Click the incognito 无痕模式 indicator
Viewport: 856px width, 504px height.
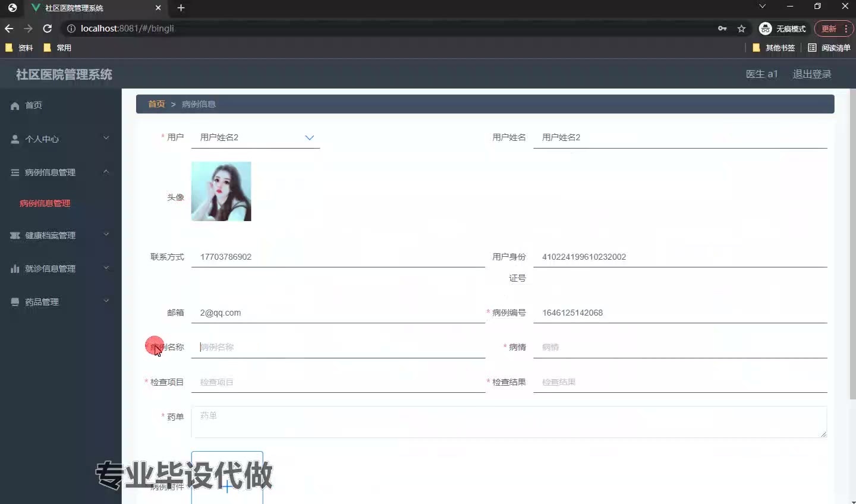[x=782, y=29]
